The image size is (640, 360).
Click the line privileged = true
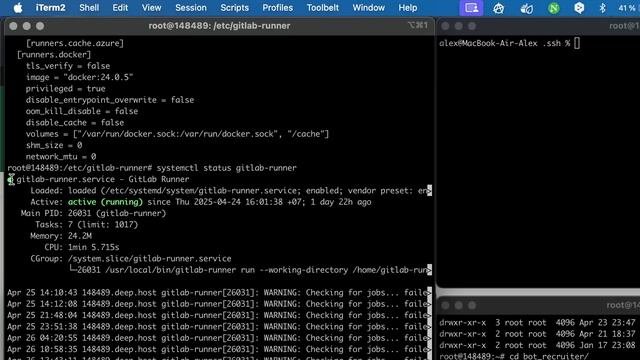[66, 89]
